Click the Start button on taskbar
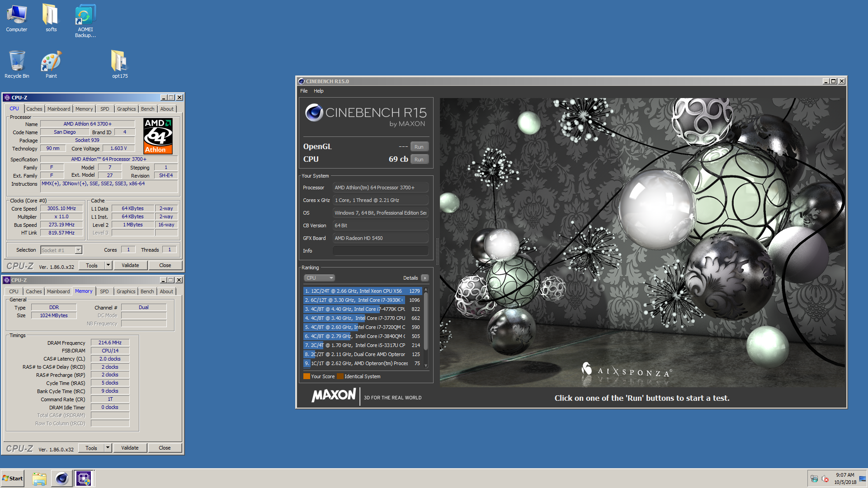This screenshot has width=868, height=488. 13,479
